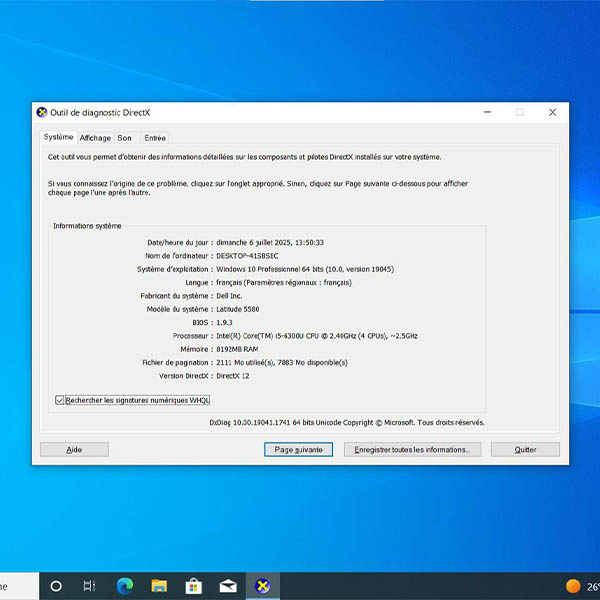Open Task View from the taskbar
This screenshot has width=600, height=600.
pyautogui.click(x=89, y=586)
